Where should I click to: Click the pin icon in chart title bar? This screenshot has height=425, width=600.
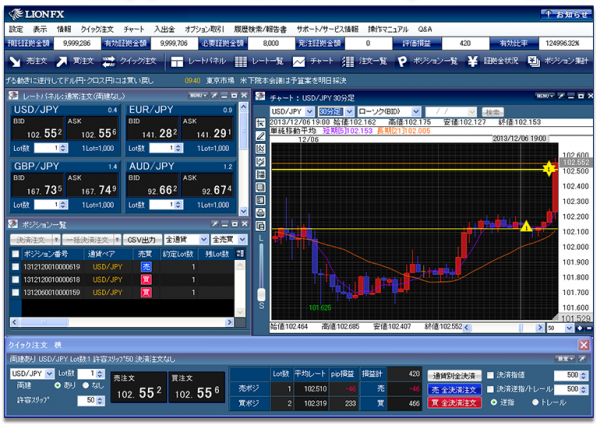pyautogui.click(x=561, y=96)
